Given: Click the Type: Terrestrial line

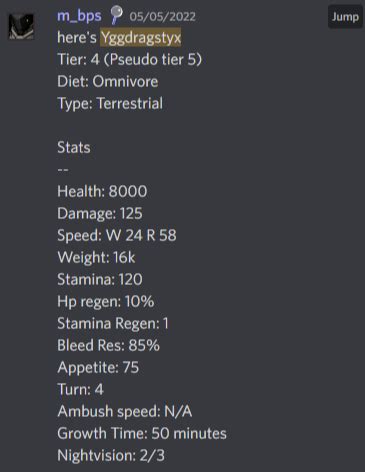Looking at the screenshot, I should pos(110,104).
